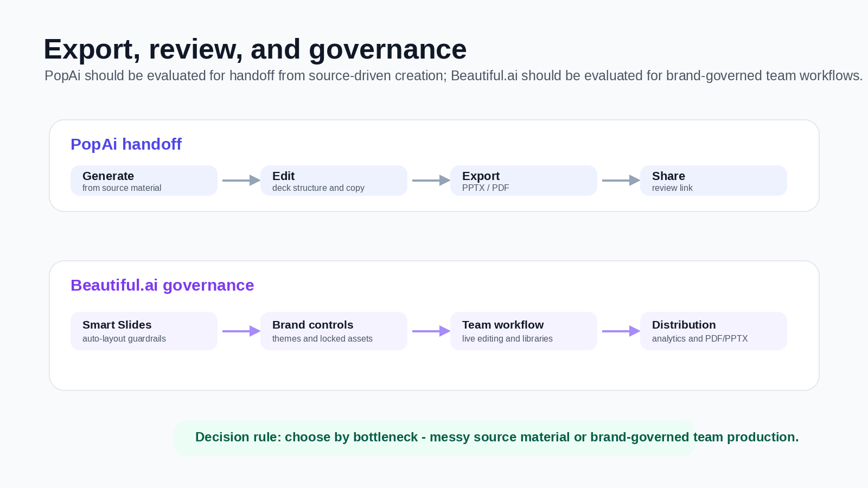Select the 'Team workflow' step box
The height and width of the screenshot is (488, 868).
(524, 331)
